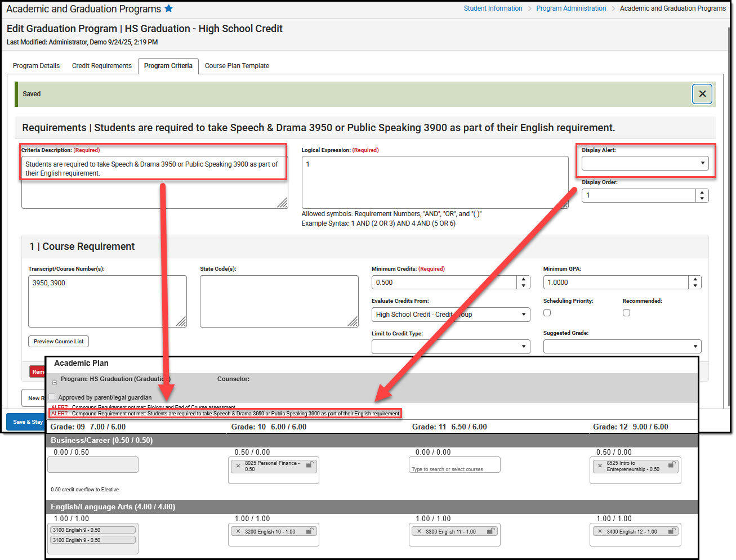Enable the Recommended checkbox
The image size is (736, 560).
[x=626, y=312]
